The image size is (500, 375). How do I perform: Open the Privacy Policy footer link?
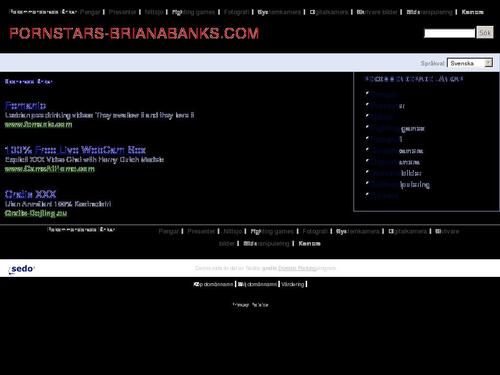coord(250,305)
